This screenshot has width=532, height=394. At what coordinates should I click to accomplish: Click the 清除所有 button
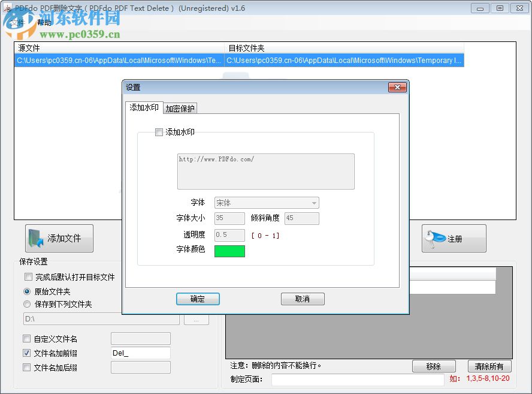tap(488, 366)
